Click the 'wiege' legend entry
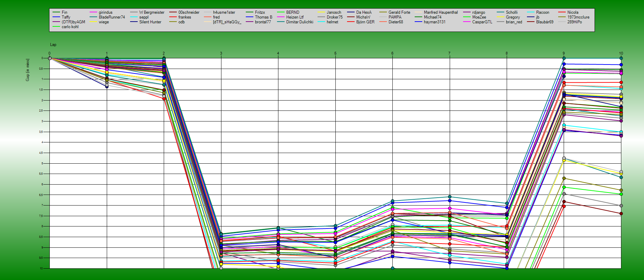 tap(104, 22)
